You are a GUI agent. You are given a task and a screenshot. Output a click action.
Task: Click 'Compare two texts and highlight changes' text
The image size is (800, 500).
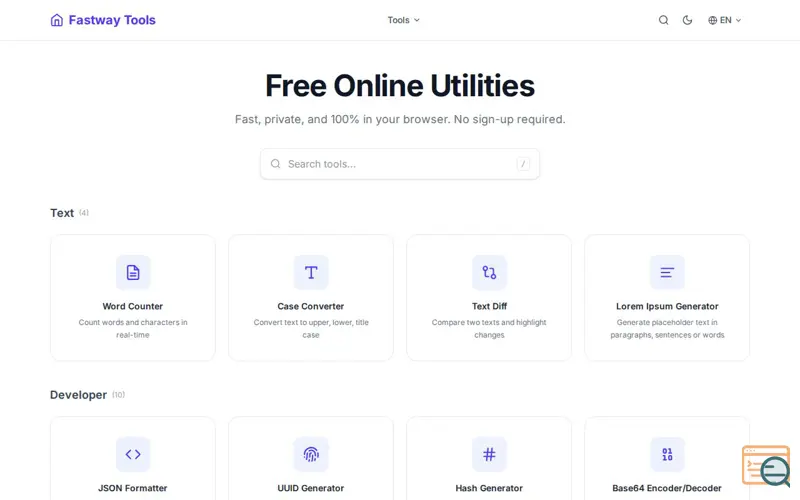489,329
